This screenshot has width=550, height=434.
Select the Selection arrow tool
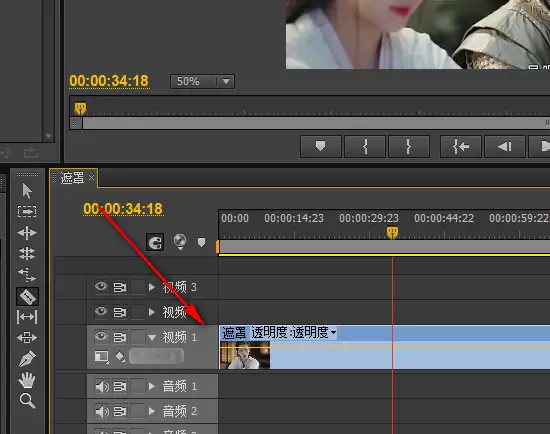(x=27, y=191)
